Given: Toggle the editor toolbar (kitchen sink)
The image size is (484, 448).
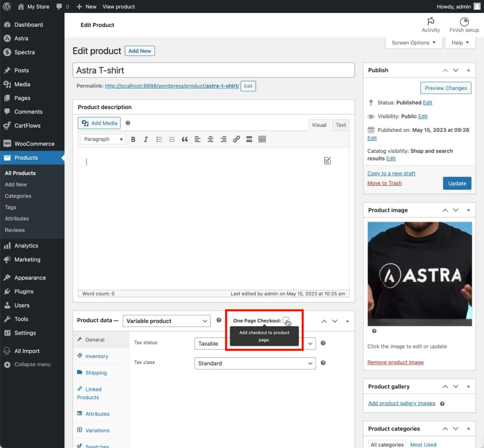Looking at the screenshot, I should click(x=262, y=139).
